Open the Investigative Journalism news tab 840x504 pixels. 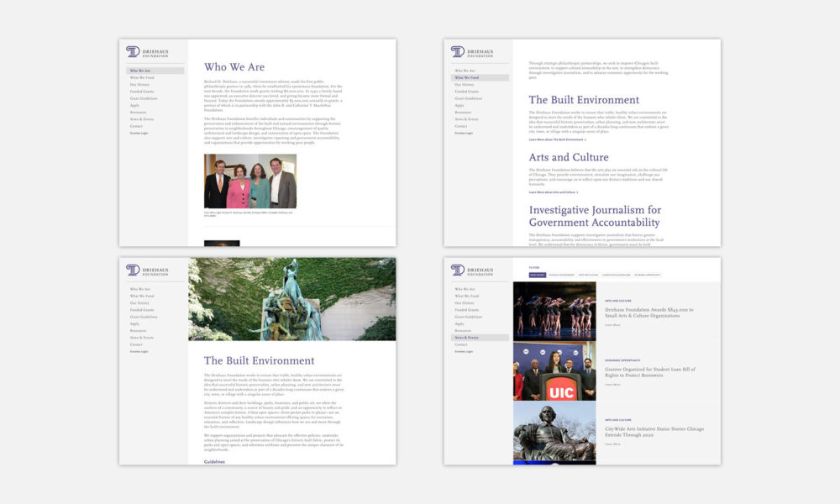click(x=617, y=275)
